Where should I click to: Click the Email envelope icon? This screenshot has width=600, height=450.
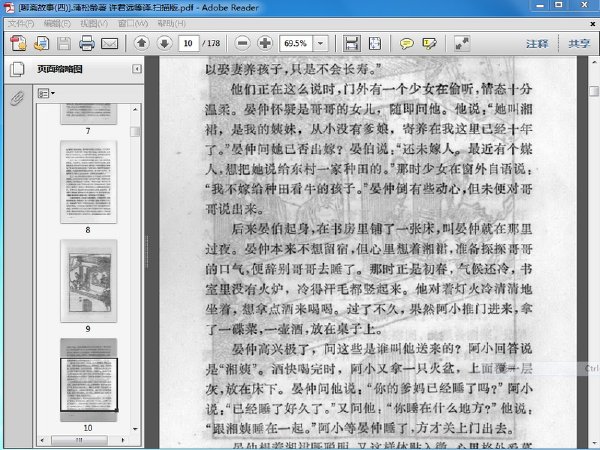[x=109, y=43]
